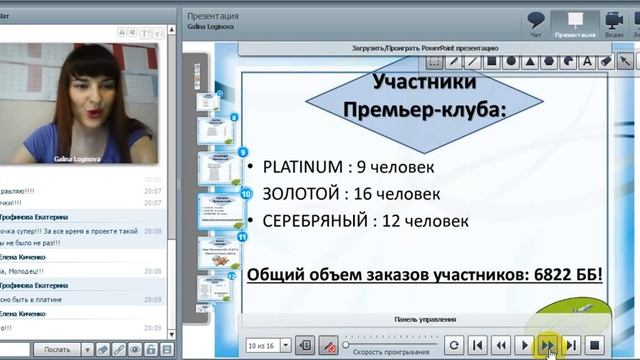The image size is (640, 360).
Task: Click the slide title Участники Премьер-клуба
Action: (x=424, y=96)
